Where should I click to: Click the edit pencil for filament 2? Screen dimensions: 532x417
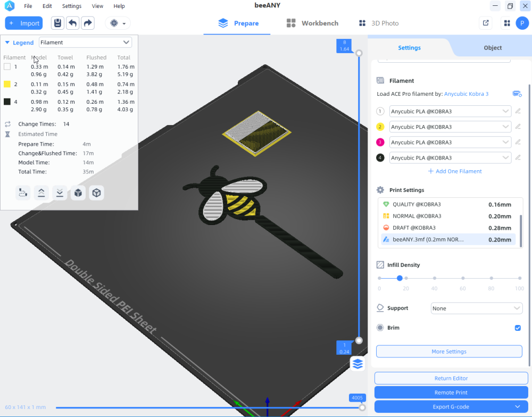[x=518, y=127]
